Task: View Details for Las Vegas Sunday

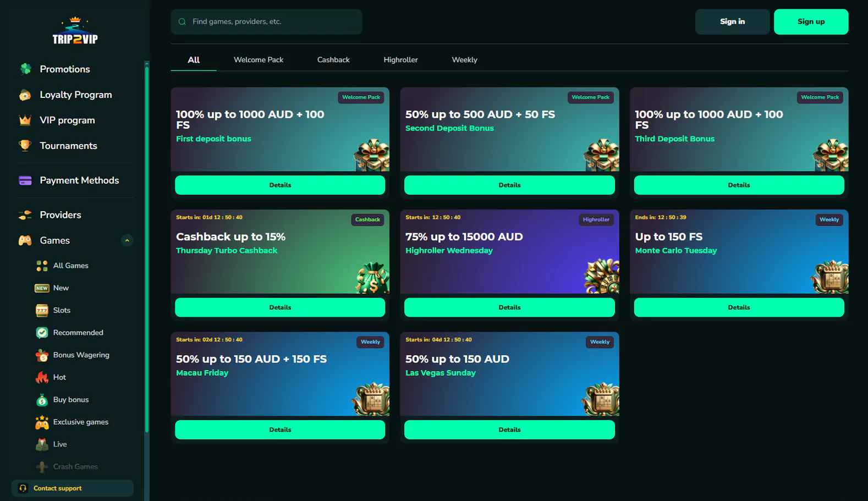Action: pos(509,430)
